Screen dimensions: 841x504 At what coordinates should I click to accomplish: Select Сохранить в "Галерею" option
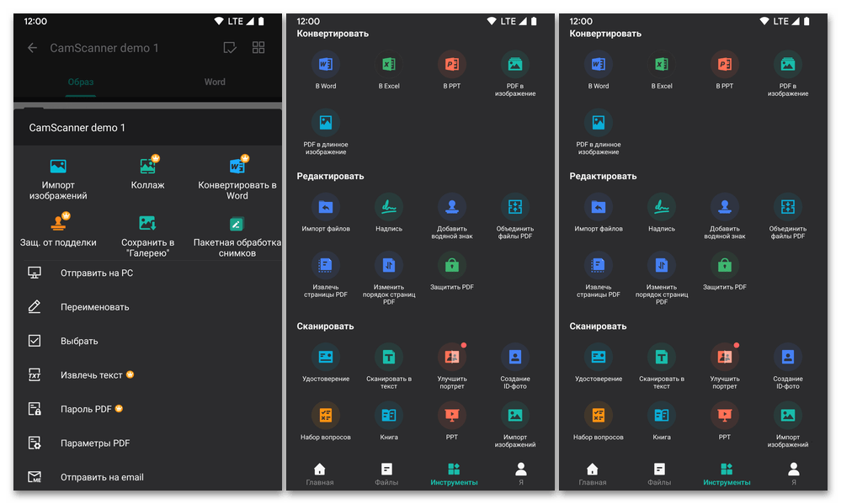148,235
